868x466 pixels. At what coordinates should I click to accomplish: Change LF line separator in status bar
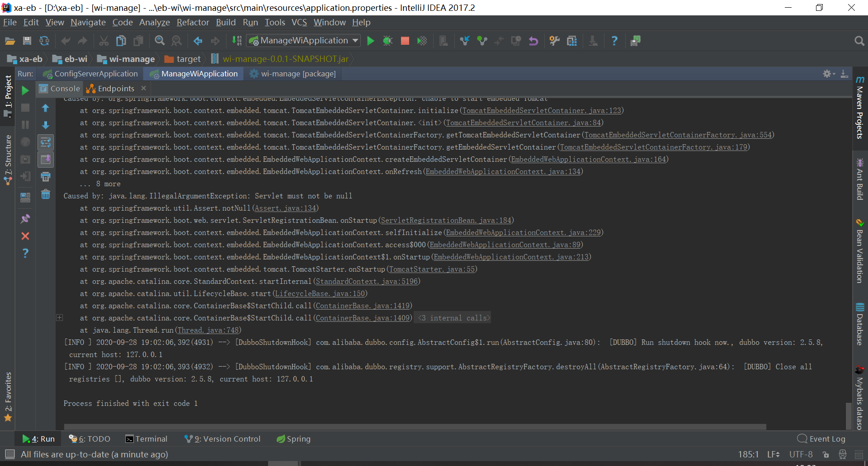point(773,454)
